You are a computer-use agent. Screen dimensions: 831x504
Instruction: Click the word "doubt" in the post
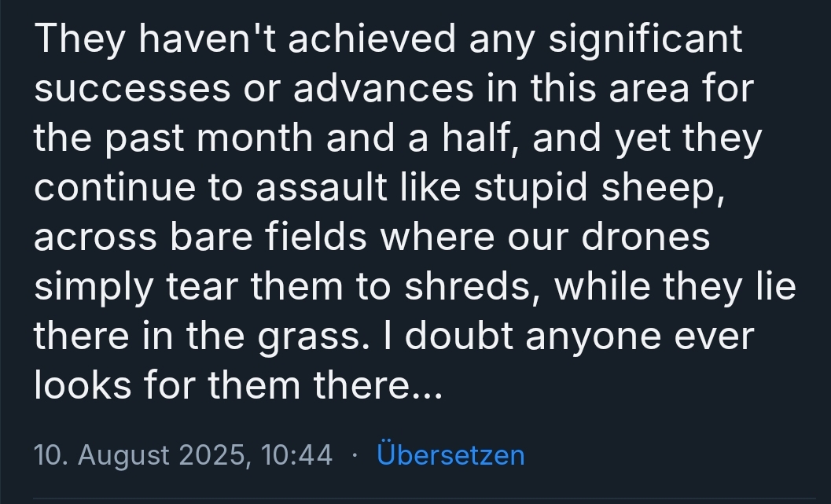[x=459, y=335]
